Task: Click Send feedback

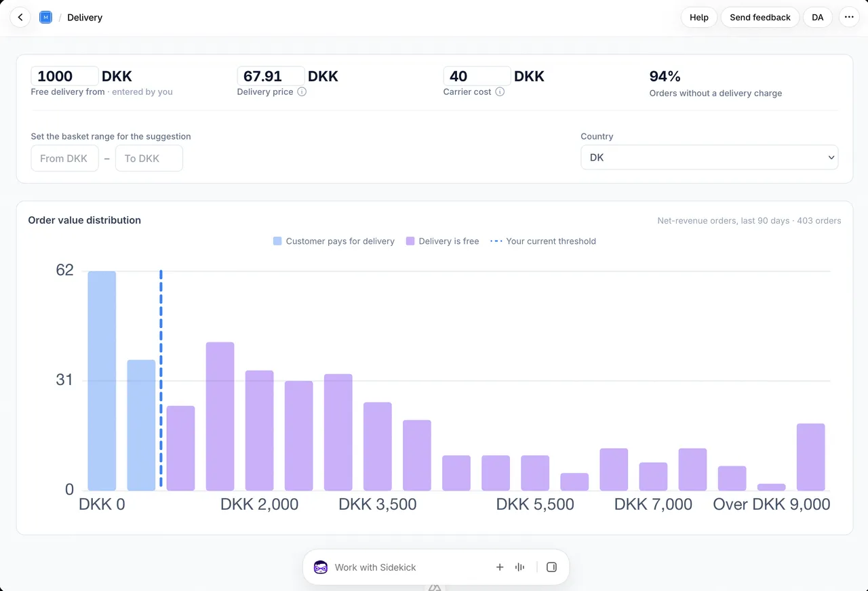Action: [760, 18]
